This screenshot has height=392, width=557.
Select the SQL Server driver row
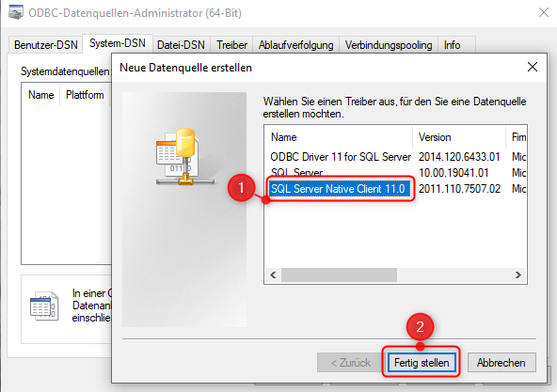point(296,173)
